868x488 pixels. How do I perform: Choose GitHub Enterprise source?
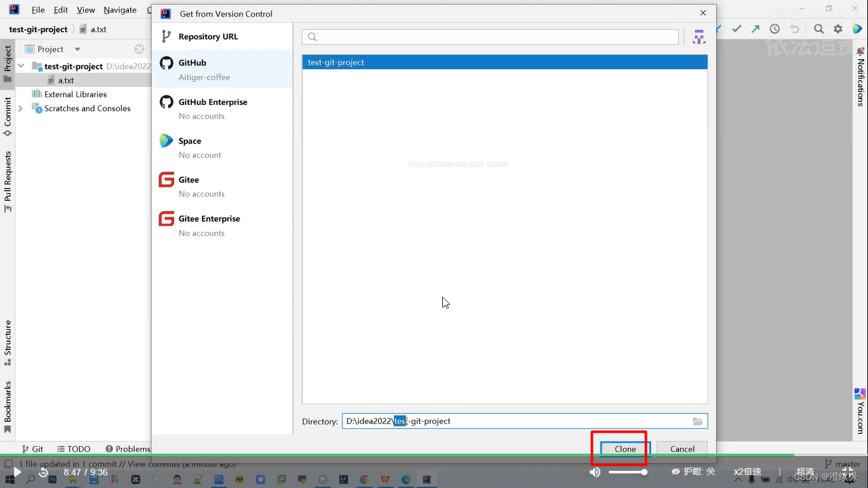222,109
